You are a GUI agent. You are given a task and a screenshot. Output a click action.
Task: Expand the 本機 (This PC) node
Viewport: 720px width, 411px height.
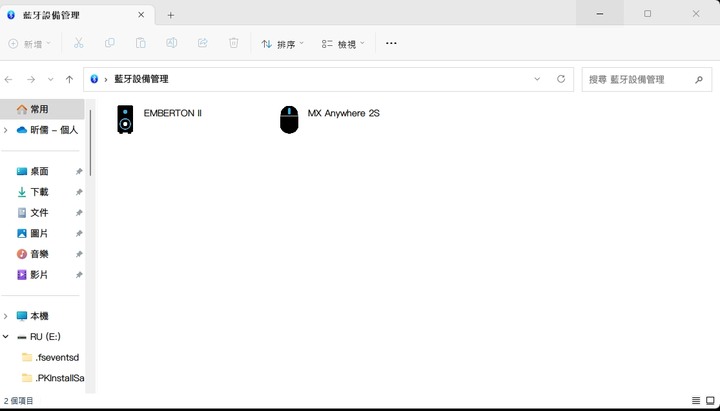[6, 316]
